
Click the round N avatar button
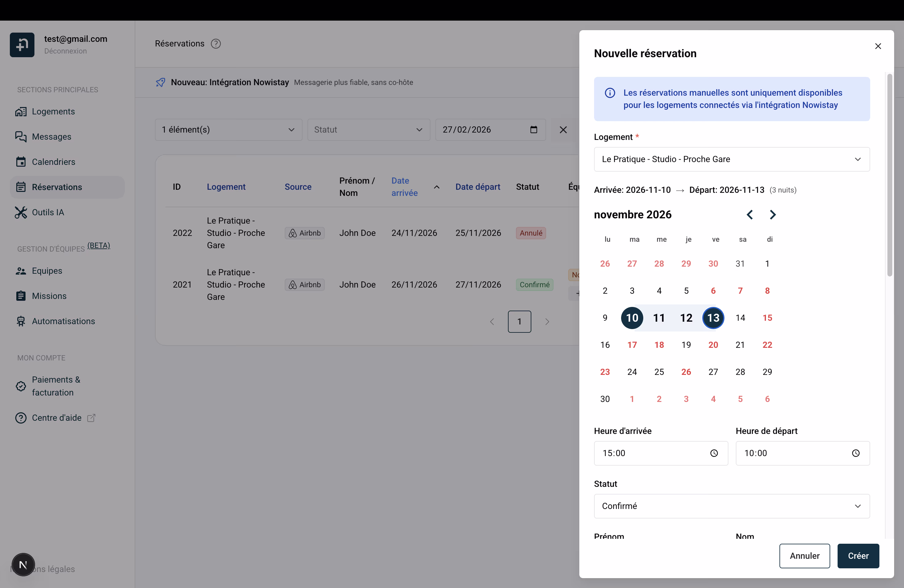(23, 564)
